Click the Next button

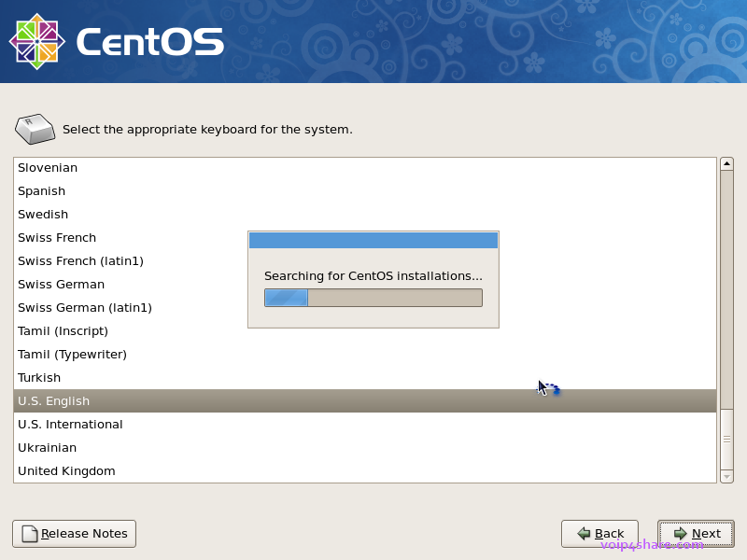pos(695,533)
